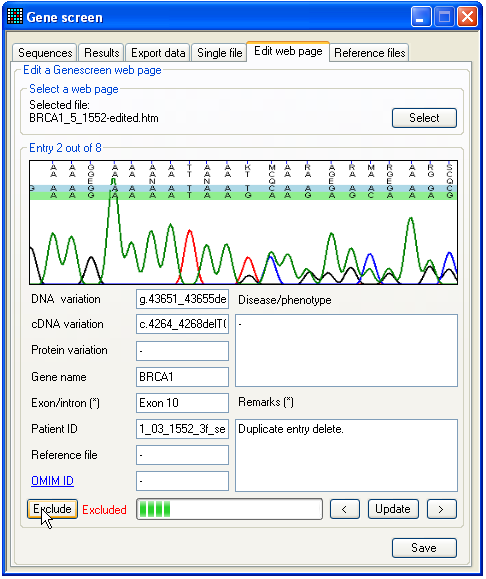Click the 'Entry 2 out of 8' label
Screen dimensions: 486x579
point(65,148)
